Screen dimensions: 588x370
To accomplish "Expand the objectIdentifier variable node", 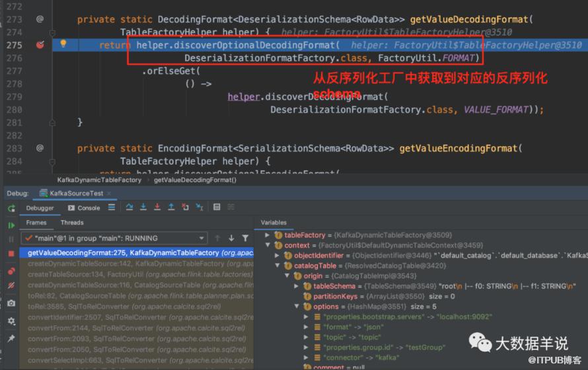I will (x=277, y=255).
